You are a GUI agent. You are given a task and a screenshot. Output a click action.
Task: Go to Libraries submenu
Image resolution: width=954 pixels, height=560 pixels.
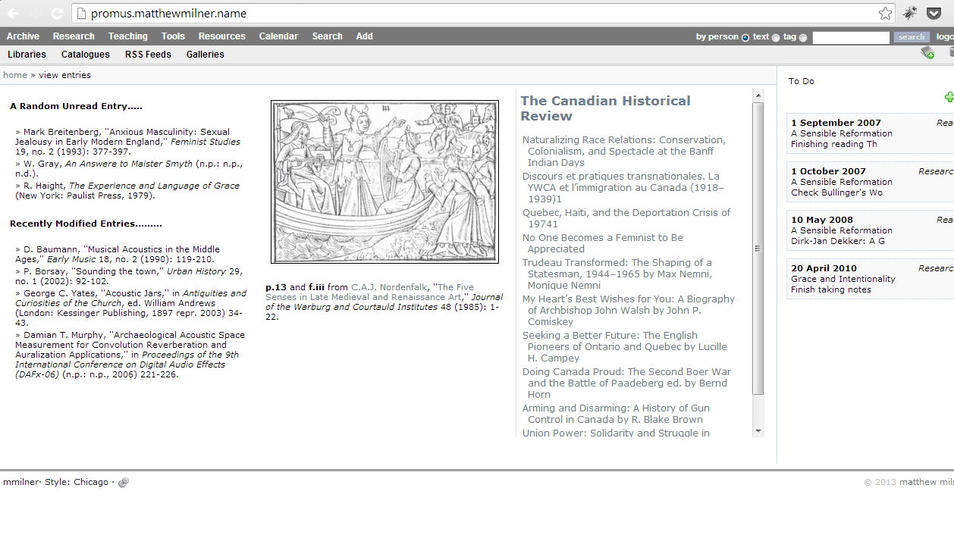(x=27, y=55)
